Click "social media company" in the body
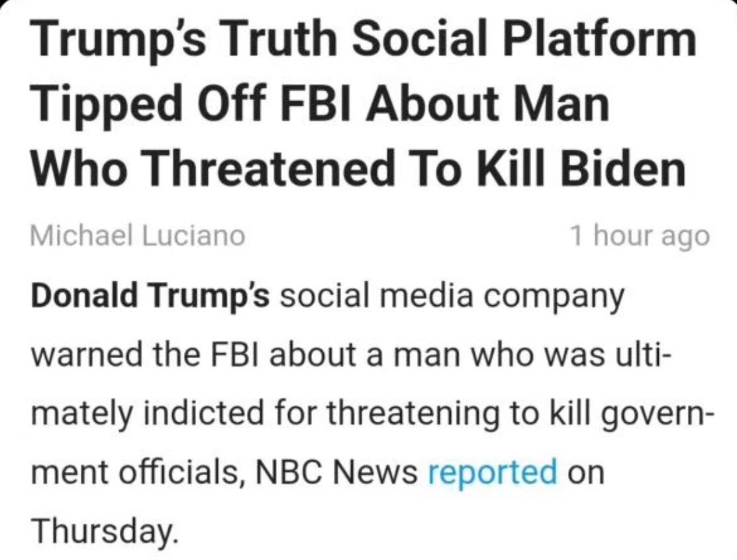 (x=452, y=297)
